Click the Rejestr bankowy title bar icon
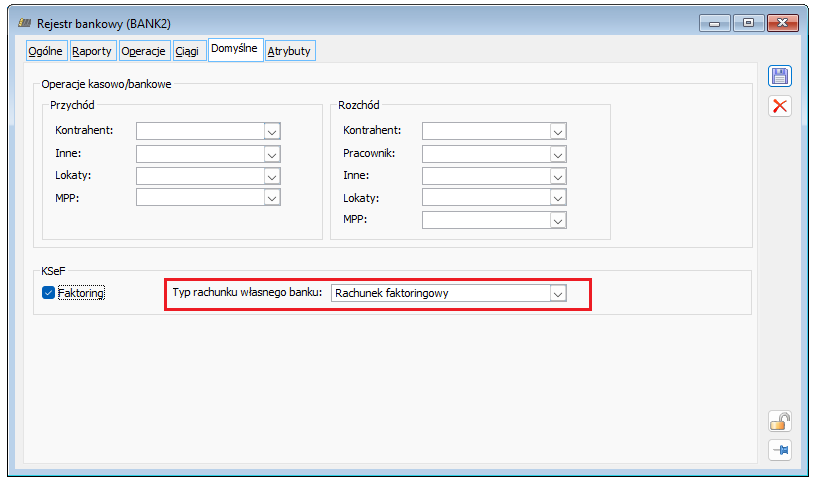The image size is (813, 481). click(x=24, y=23)
